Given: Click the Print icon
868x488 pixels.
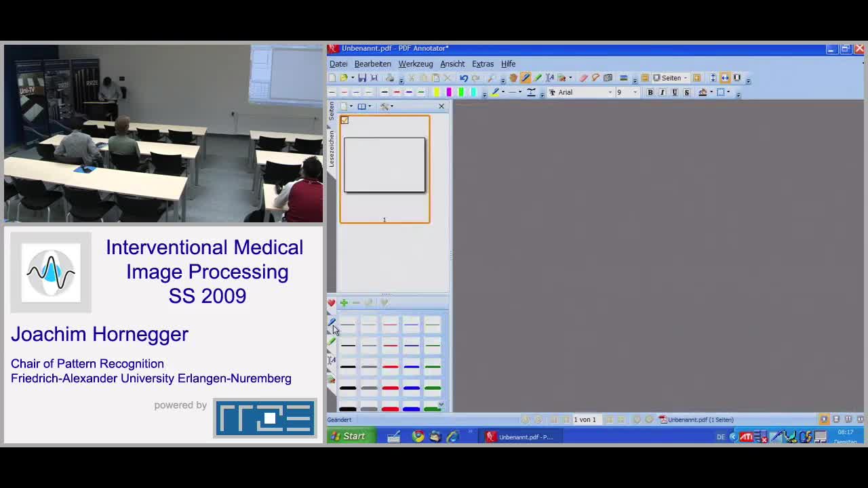Looking at the screenshot, I should click(390, 78).
